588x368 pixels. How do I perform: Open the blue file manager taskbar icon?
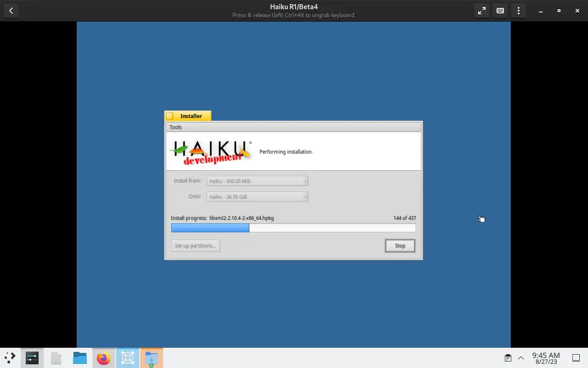click(80, 358)
